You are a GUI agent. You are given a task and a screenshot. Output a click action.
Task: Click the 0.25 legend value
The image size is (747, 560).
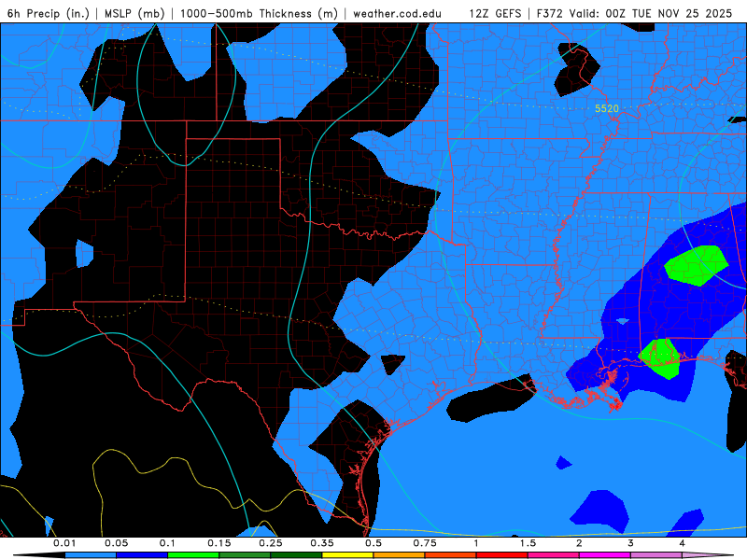click(x=271, y=543)
